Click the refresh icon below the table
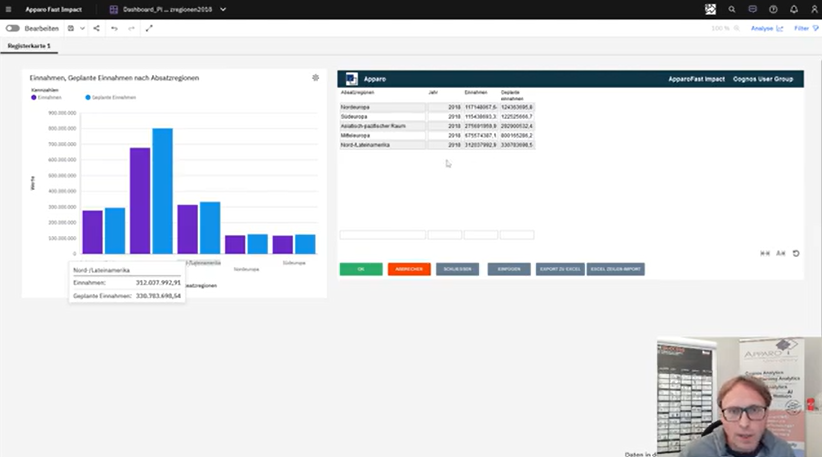The width and height of the screenshot is (822, 457). [x=796, y=253]
